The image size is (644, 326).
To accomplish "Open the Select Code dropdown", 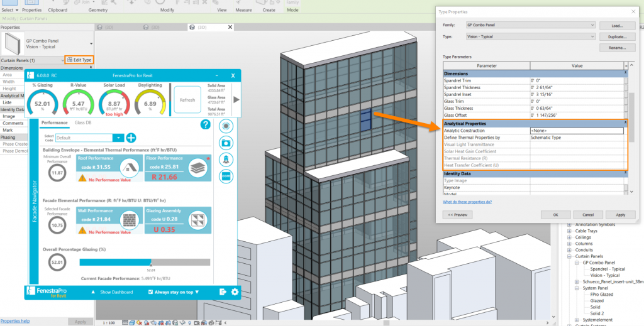I will (x=118, y=138).
